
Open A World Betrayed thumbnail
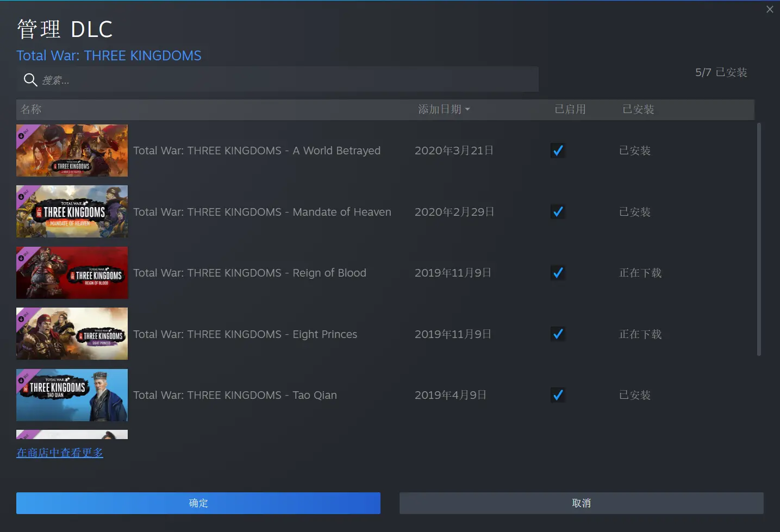[72, 151]
